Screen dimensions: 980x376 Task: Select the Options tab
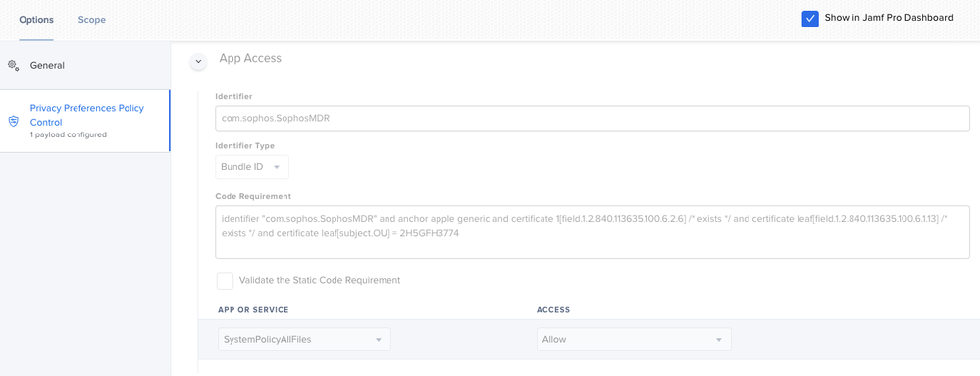pos(36,20)
